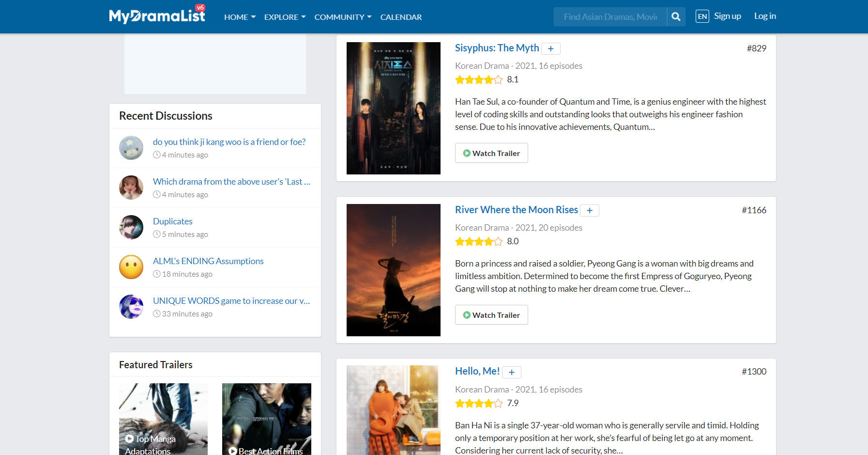Open Hello, Me! poster

click(x=394, y=410)
